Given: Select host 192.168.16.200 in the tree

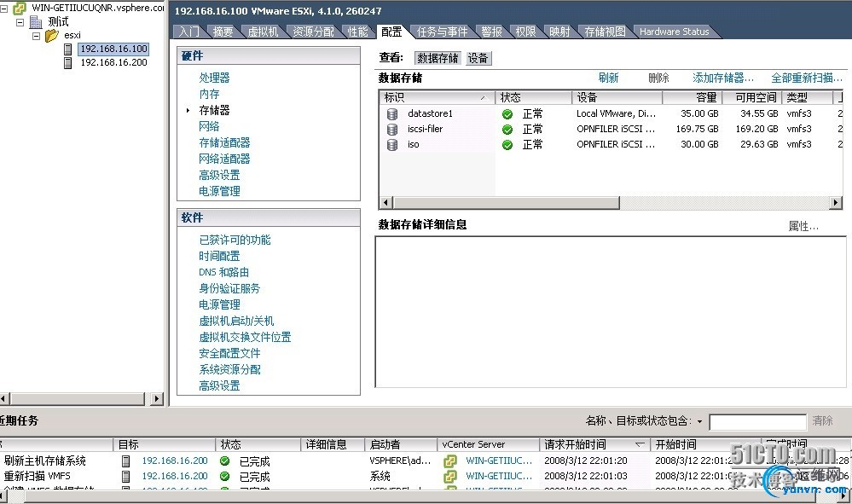Looking at the screenshot, I should click(113, 62).
